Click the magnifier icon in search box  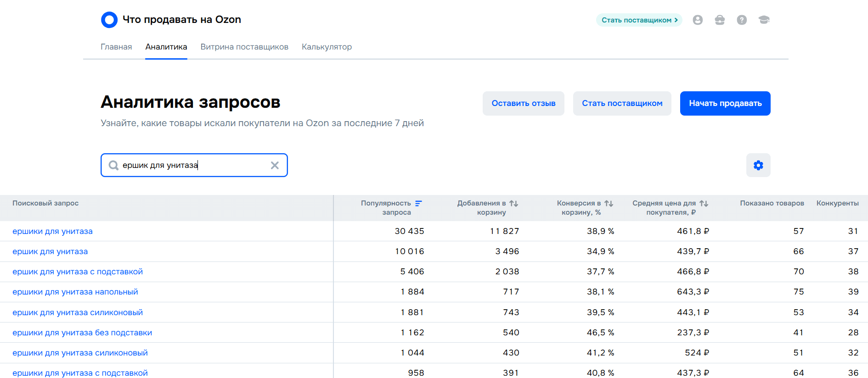pos(113,165)
